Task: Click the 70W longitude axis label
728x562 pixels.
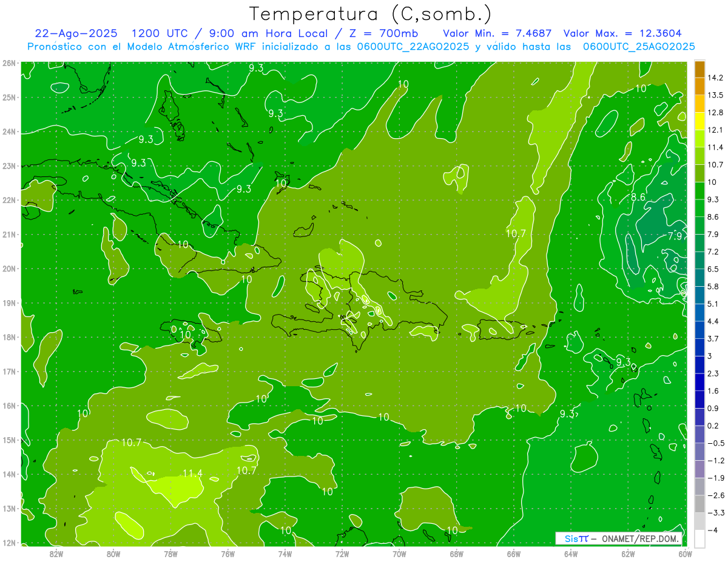Action: click(x=399, y=554)
